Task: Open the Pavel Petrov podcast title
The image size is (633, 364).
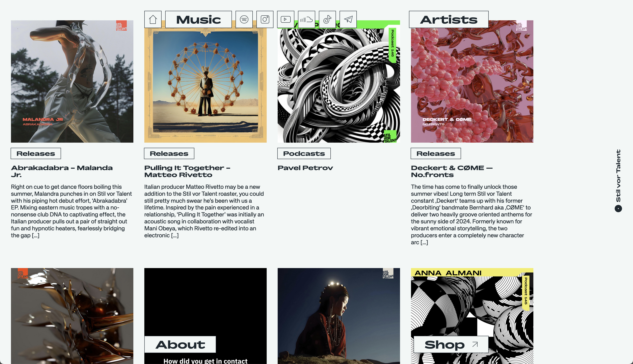Action: tap(305, 168)
